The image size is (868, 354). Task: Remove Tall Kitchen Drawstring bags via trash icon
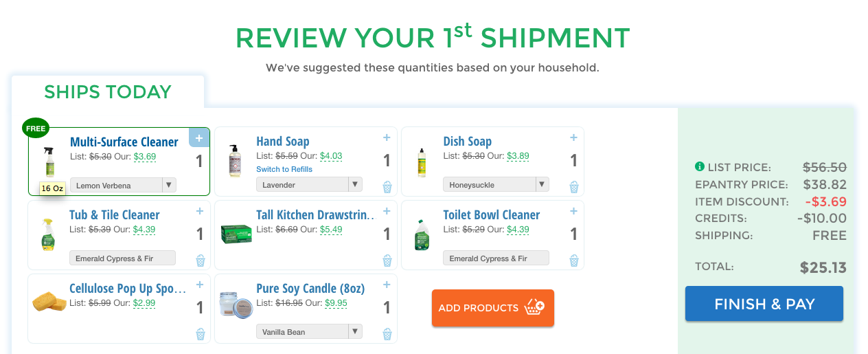[x=387, y=261]
